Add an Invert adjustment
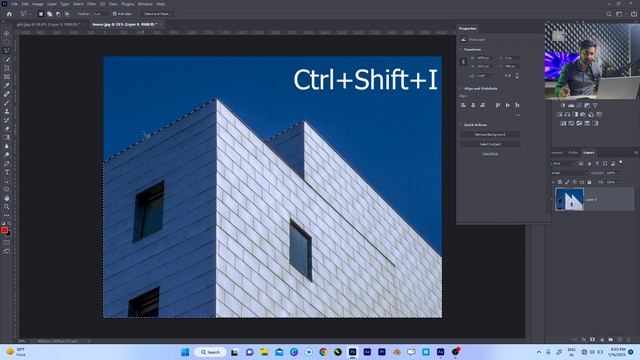The height and width of the screenshot is (360, 640). pos(563,123)
